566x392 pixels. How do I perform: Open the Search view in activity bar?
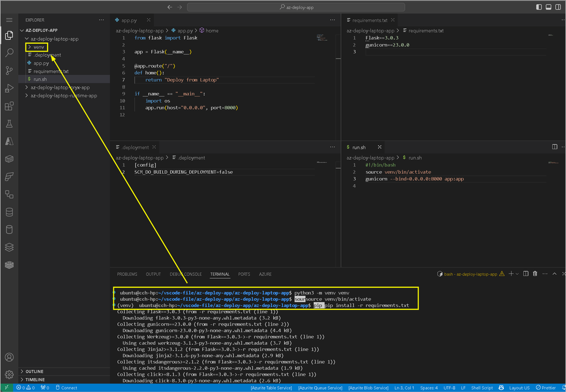pos(9,53)
